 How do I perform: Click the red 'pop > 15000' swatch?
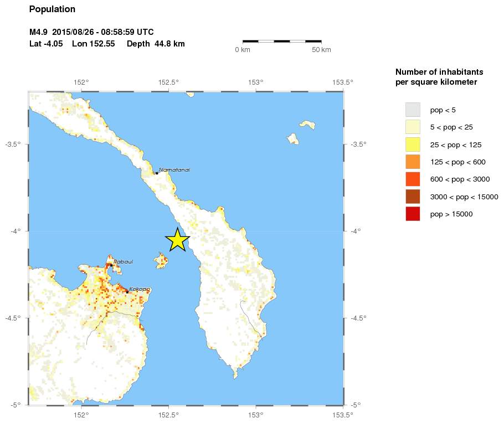413,214
